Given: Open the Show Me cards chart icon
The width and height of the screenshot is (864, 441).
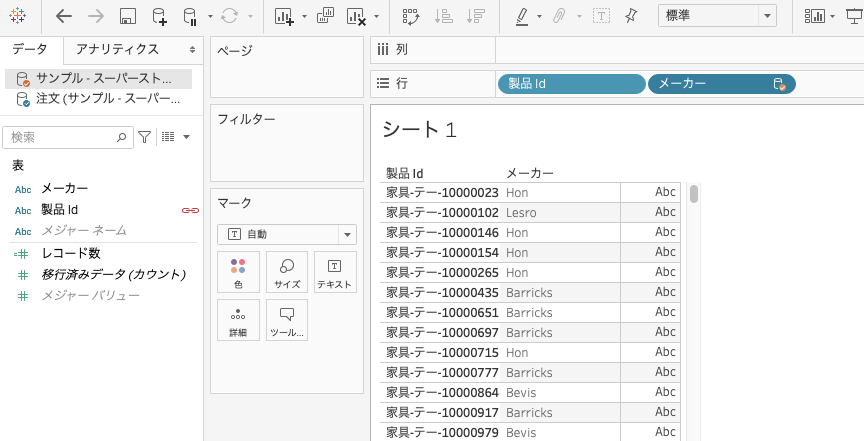Looking at the screenshot, I should [x=814, y=17].
